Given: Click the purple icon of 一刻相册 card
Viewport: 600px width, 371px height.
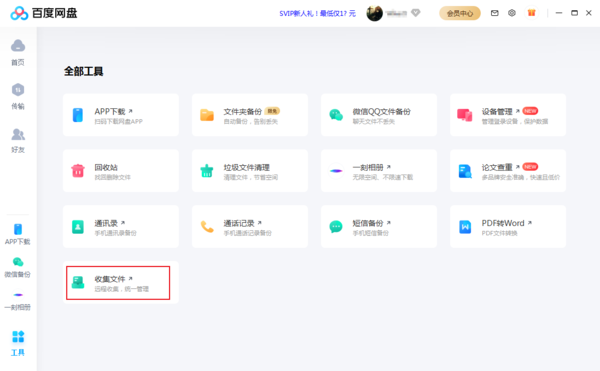Looking at the screenshot, I should point(336,171).
